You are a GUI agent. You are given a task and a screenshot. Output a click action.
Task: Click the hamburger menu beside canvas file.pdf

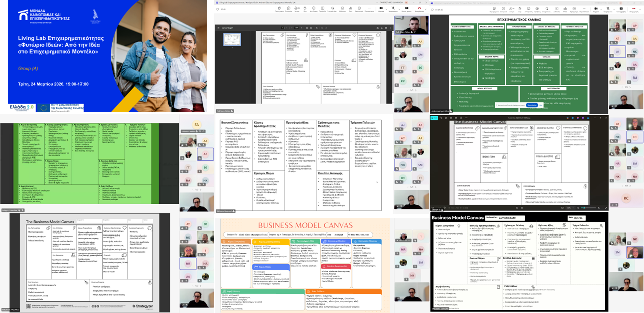218,28
